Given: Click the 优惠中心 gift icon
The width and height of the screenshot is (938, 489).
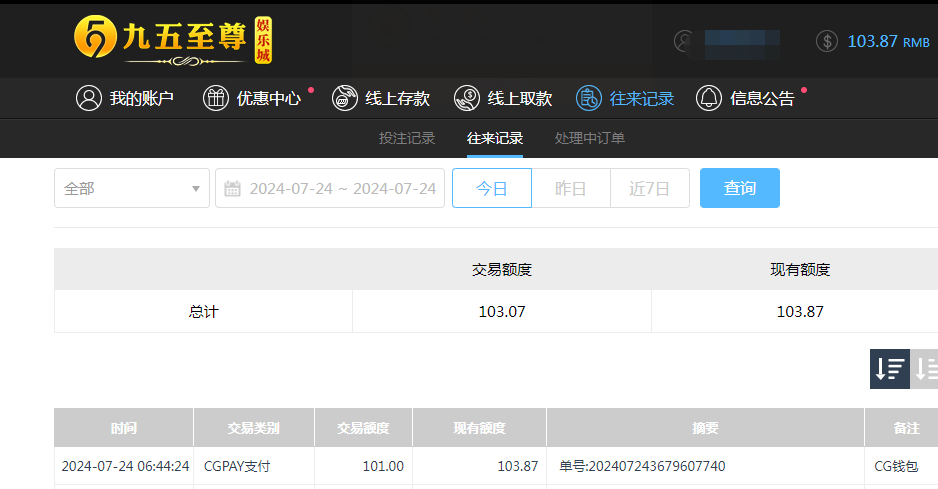Looking at the screenshot, I should point(216,98).
